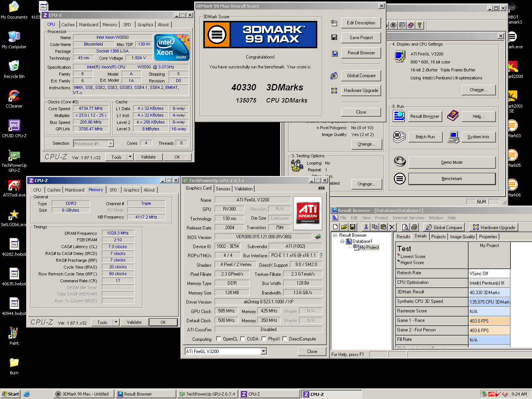Click the delete X icon in Result Browser toolbar
This screenshot has height=399, width=532.
pos(392,227)
